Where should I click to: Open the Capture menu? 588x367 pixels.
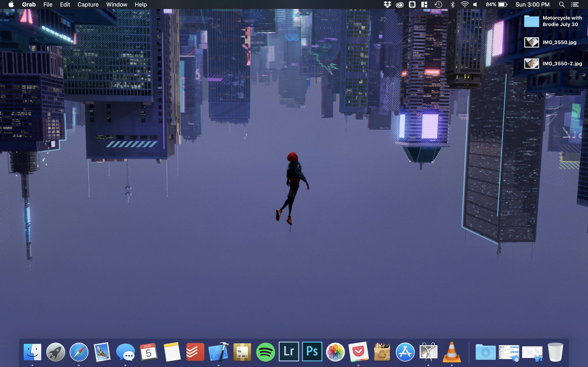coord(88,5)
